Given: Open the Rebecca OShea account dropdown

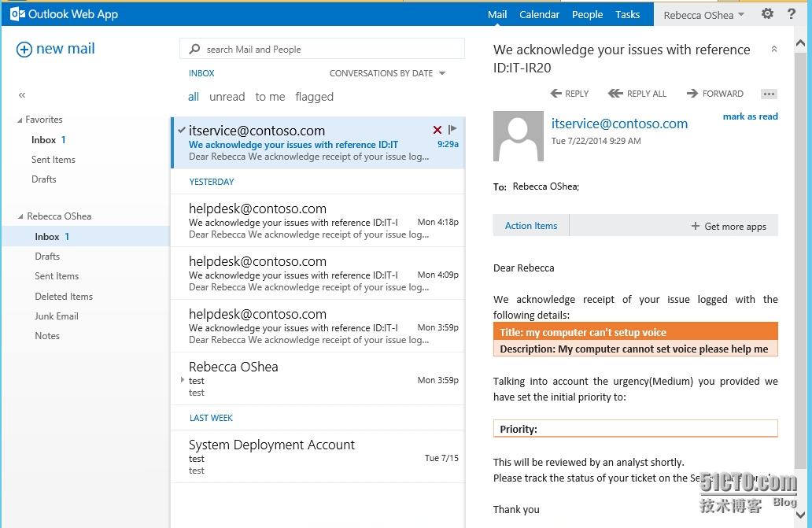Looking at the screenshot, I should point(703,15).
